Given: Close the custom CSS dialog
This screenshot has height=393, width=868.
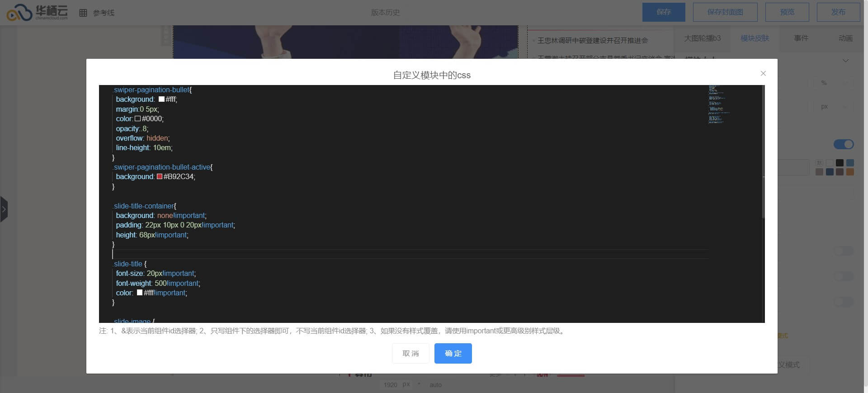Looking at the screenshot, I should point(763,73).
